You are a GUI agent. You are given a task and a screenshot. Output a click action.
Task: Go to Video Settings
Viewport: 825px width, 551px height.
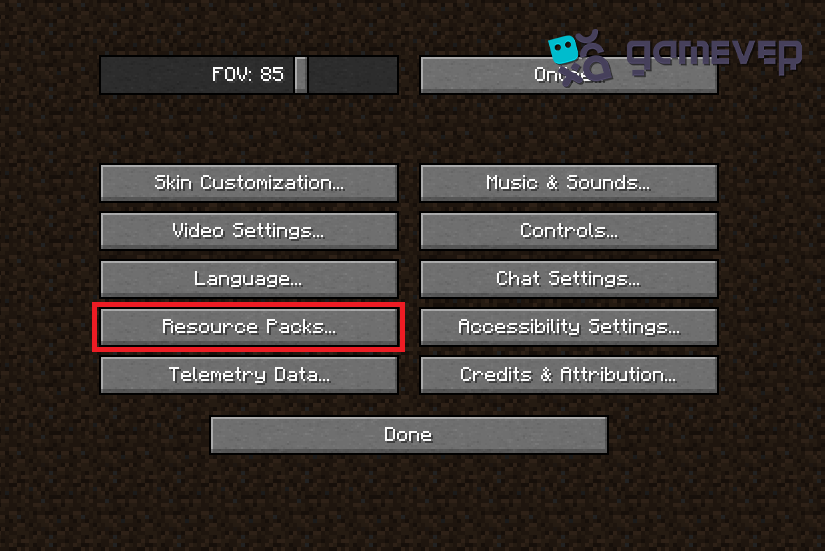click(x=249, y=231)
